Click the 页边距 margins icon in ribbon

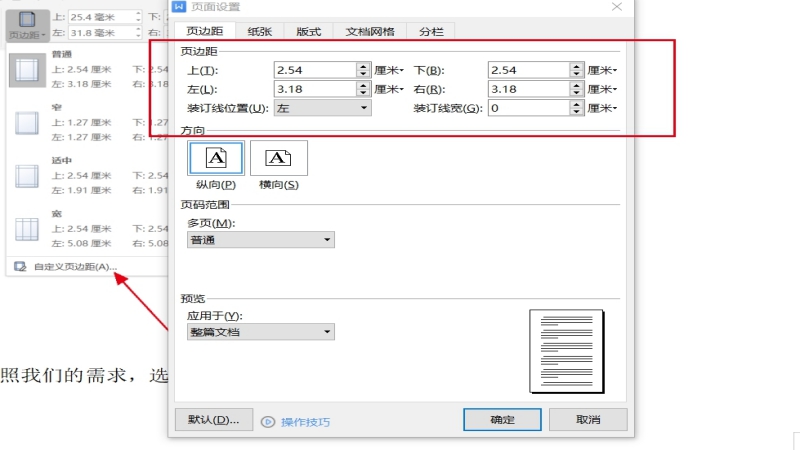point(26,23)
